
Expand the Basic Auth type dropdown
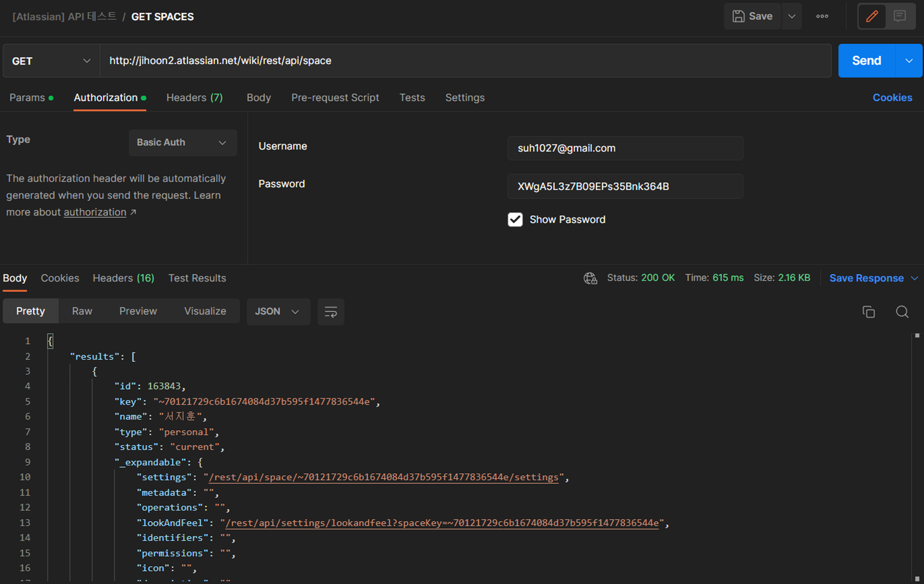click(x=182, y=143)
